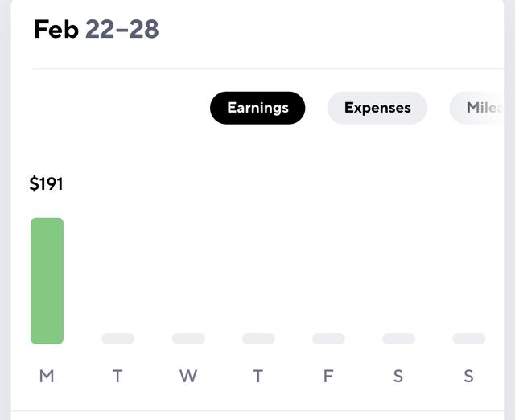
Task: Tap the $191 earnings amount label
Action: point(46,183)
